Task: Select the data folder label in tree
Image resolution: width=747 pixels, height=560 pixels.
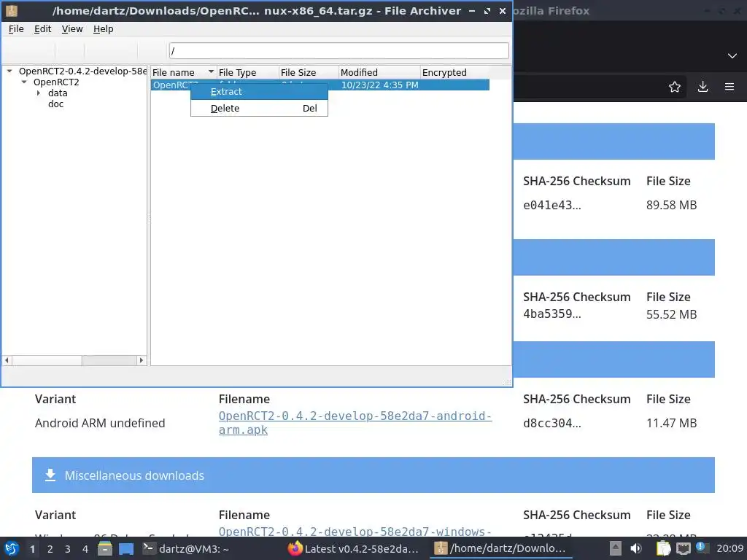Action: pos(58,93)
